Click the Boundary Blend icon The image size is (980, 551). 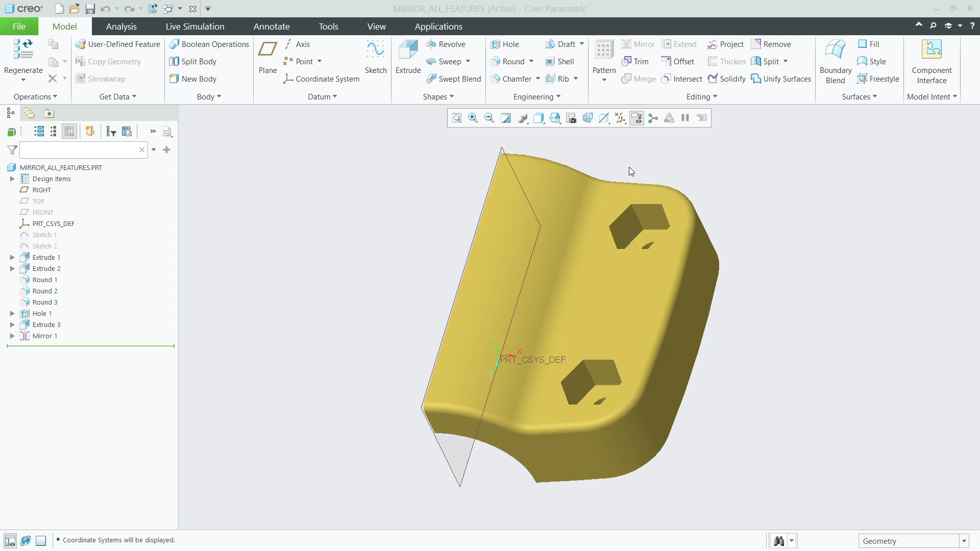click(x=836, y=49)
